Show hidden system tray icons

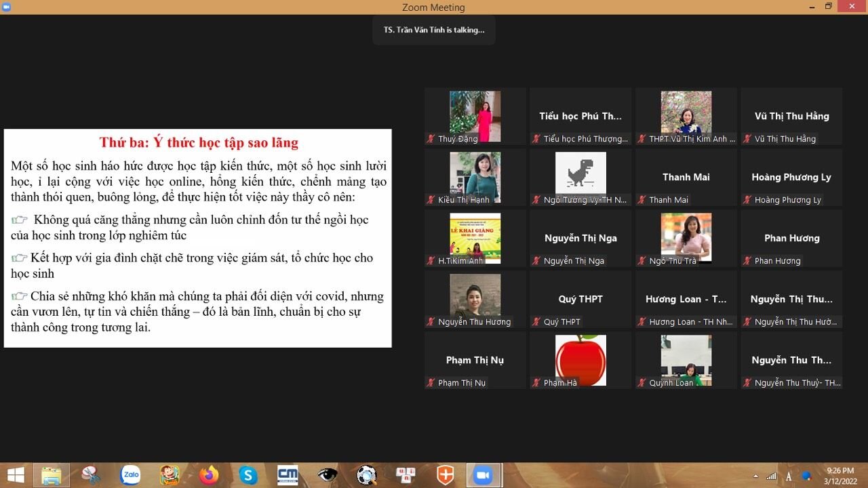click(755, 476)
